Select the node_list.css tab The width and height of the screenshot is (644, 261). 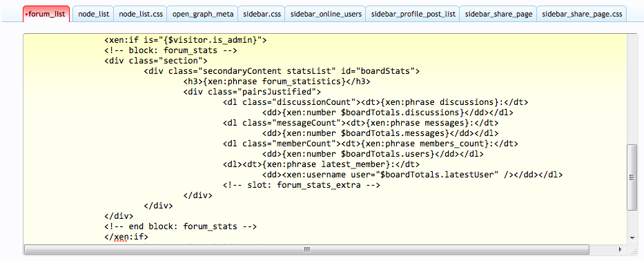141,14
